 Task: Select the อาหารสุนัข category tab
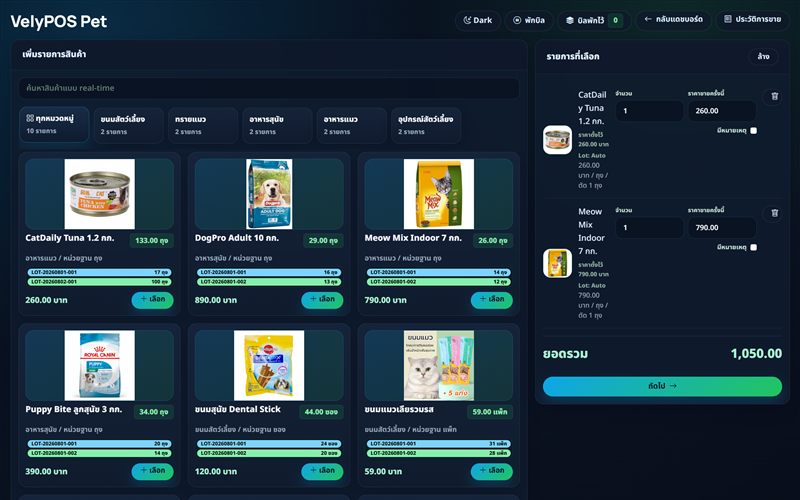pos(278,125)
